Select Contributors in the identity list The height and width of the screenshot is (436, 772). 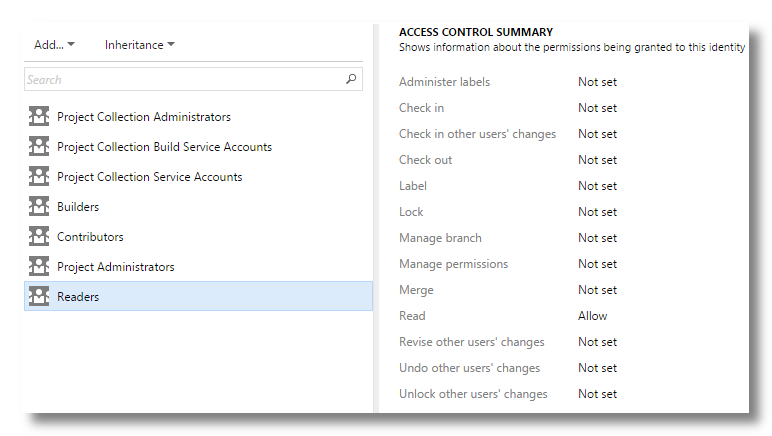[x=90, y=237]
